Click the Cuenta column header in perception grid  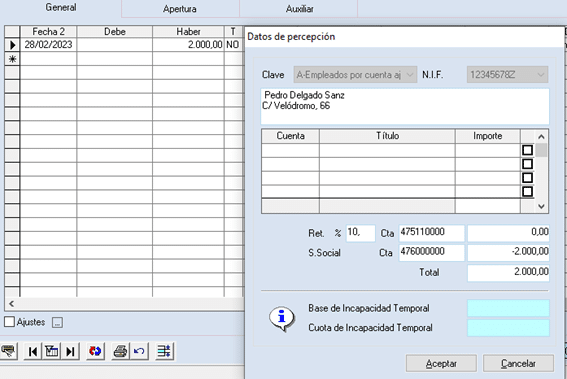pyautogui.click(x=290, y=136)
